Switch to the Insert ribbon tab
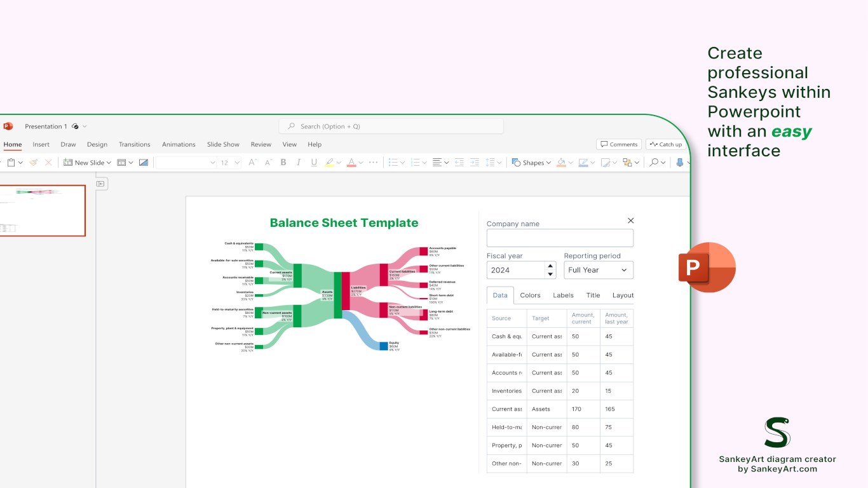This screenshot has width=868, height=488. (x=41, y=144)
